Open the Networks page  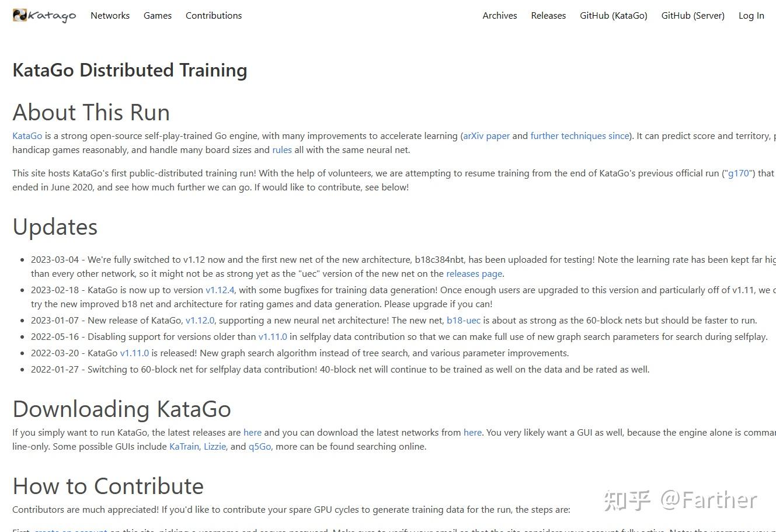pos(110,16)
